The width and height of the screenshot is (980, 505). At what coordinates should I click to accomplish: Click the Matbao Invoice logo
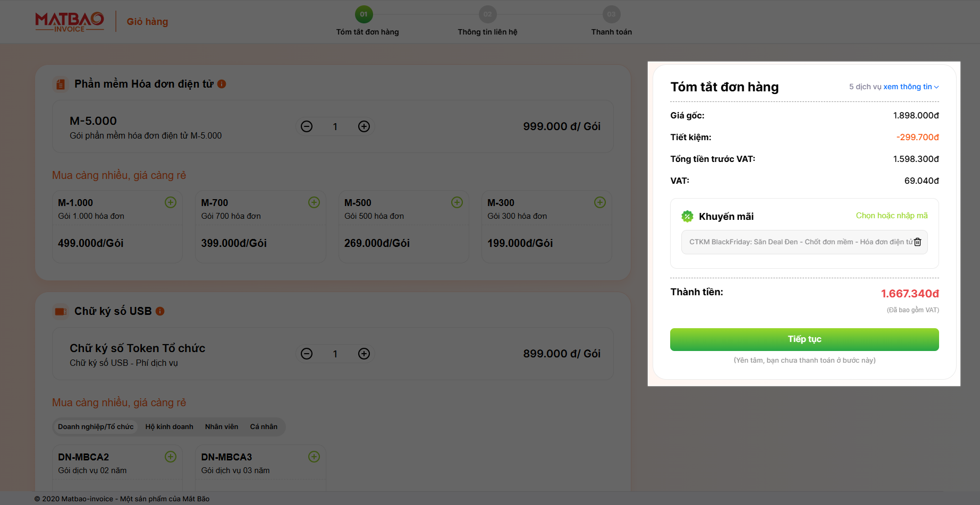[x=70, y=22]
